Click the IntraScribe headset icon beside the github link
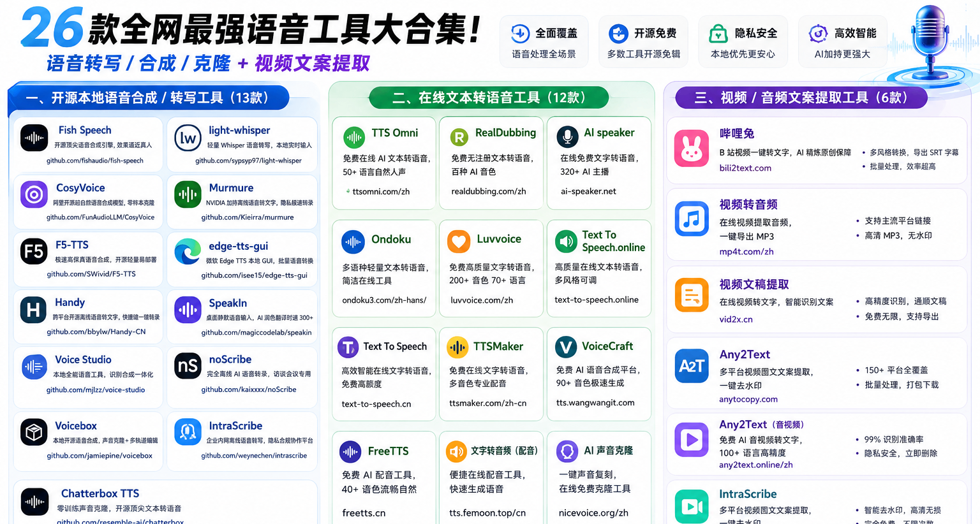980x524 pixels. [188, 432]
